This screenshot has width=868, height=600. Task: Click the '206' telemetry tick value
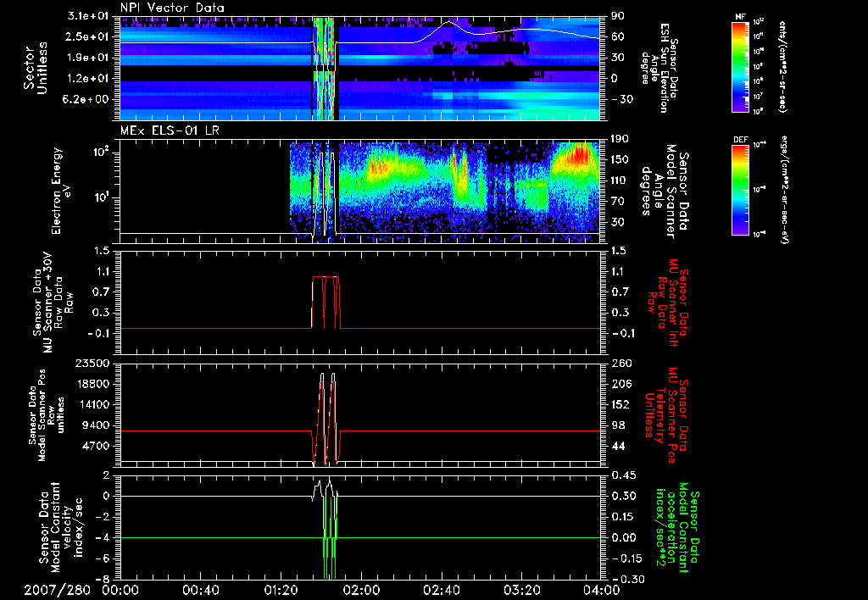pyautogui.click(x=620, y=384)
